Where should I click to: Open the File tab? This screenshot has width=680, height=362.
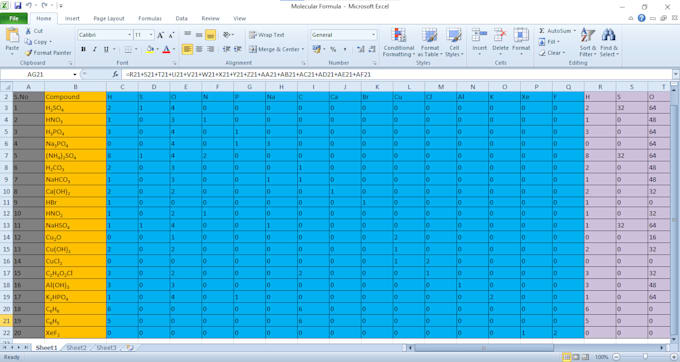14,18
